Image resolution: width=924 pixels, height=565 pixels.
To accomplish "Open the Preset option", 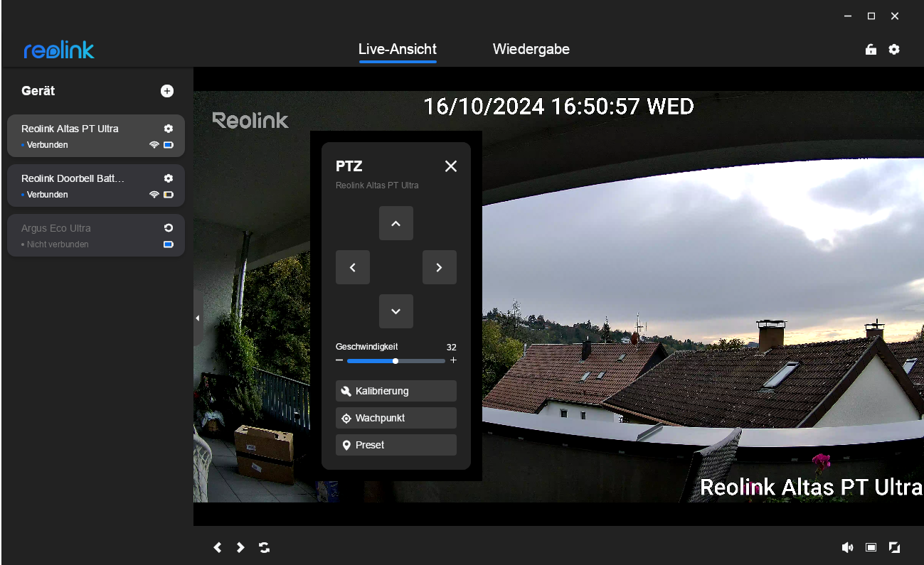I will coord(396,445).
